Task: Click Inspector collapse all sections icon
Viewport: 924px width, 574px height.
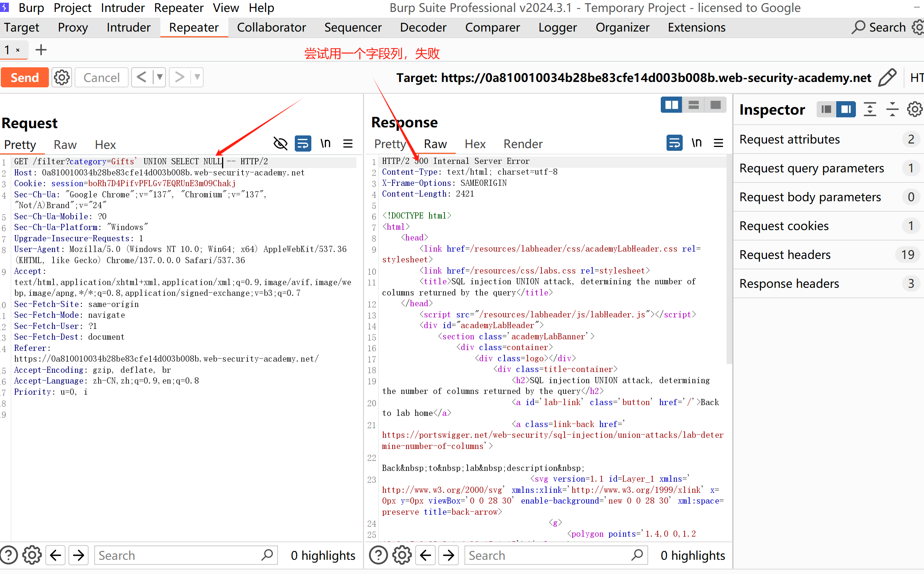Action: point(892,110)
